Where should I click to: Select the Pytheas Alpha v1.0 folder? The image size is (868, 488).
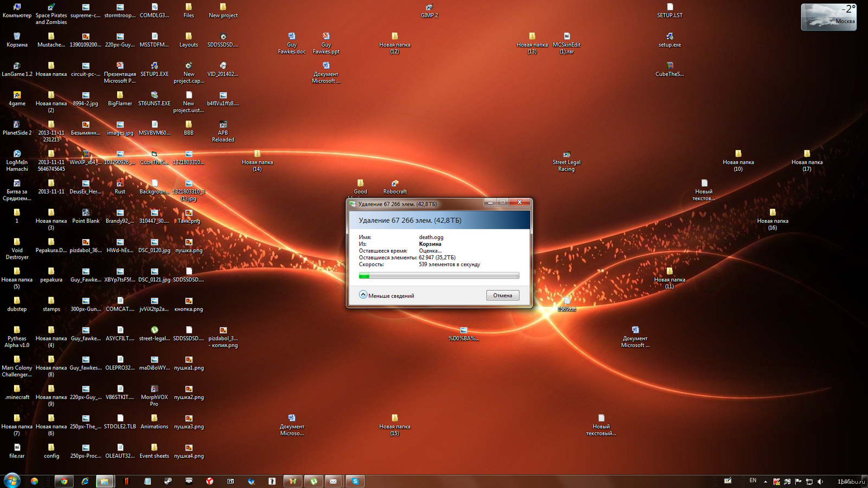point(17,337)
